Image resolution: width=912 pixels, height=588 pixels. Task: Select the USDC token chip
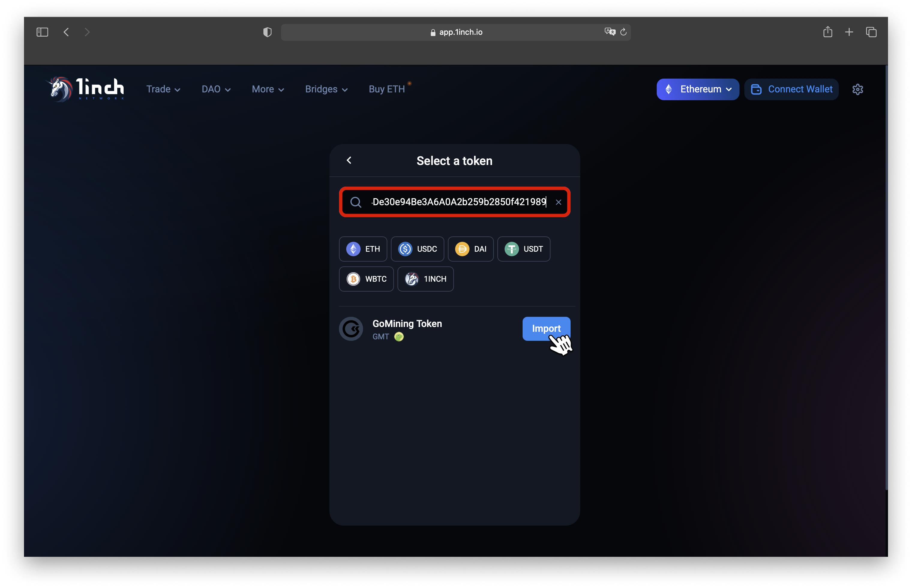click(417, 249)
